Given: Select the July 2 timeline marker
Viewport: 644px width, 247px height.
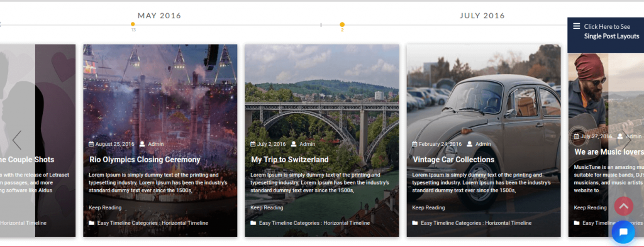Looking at the screenshot, I should coord(342,25).
